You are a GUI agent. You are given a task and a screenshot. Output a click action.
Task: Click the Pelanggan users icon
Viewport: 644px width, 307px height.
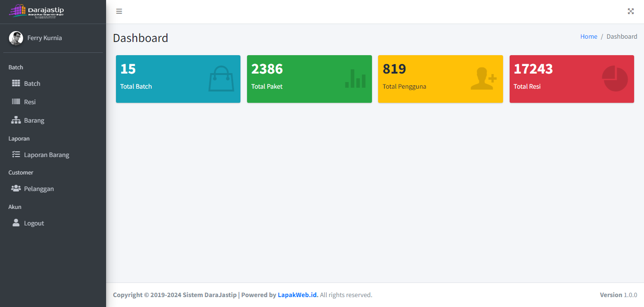(16, 189)
